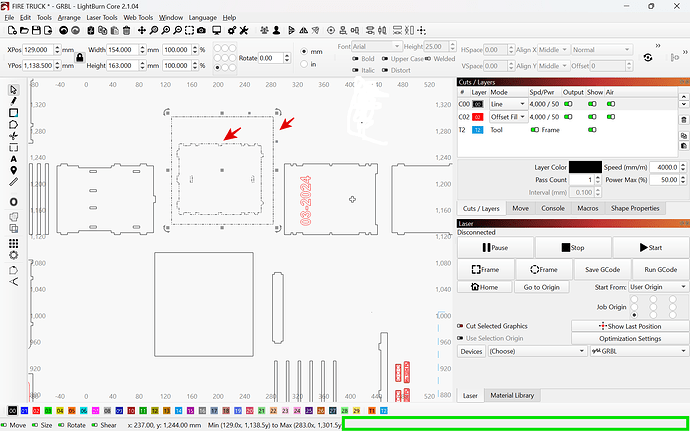
Task: Click the black Layer Color swatch
Action: click(x=585, y=167)
